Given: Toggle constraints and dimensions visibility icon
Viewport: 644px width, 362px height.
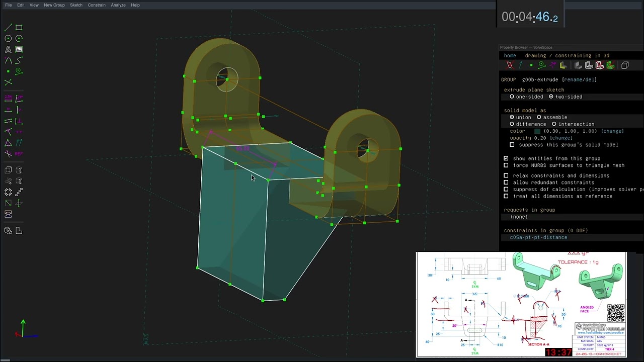Looking at the screenshot, I should (x=552, y=65).
